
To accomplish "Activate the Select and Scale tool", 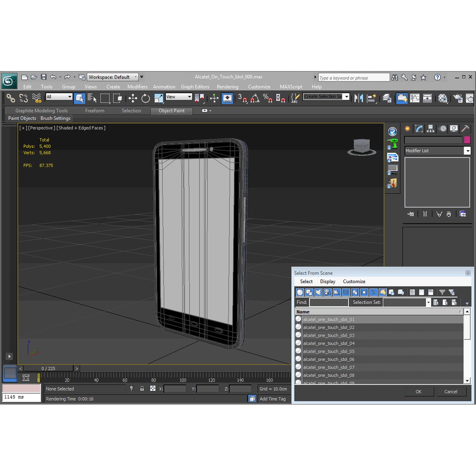I will click(x=159, y=98).
